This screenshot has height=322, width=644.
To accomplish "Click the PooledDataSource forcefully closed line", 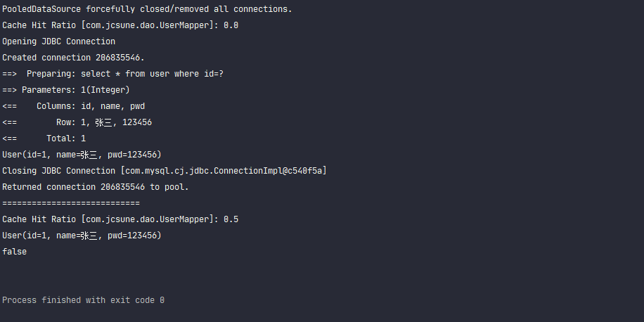I will (147, 9).
